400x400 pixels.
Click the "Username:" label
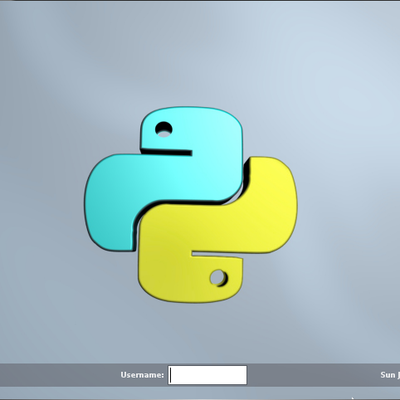(x=142, y=375)
